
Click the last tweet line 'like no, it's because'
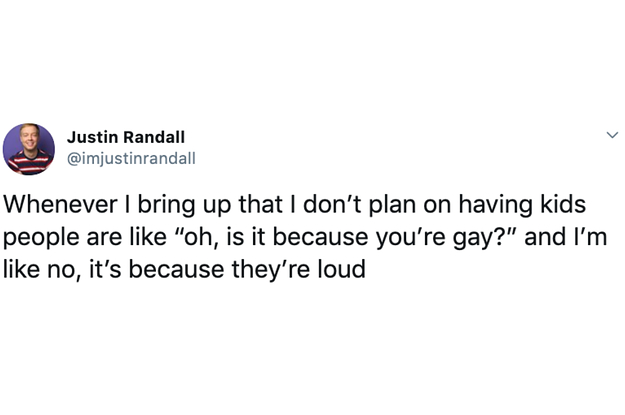pyautogui.click(x=184, y=269)
